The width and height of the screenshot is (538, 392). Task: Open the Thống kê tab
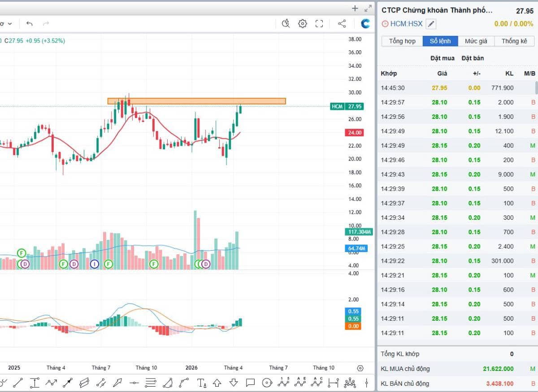click(514, 41)
